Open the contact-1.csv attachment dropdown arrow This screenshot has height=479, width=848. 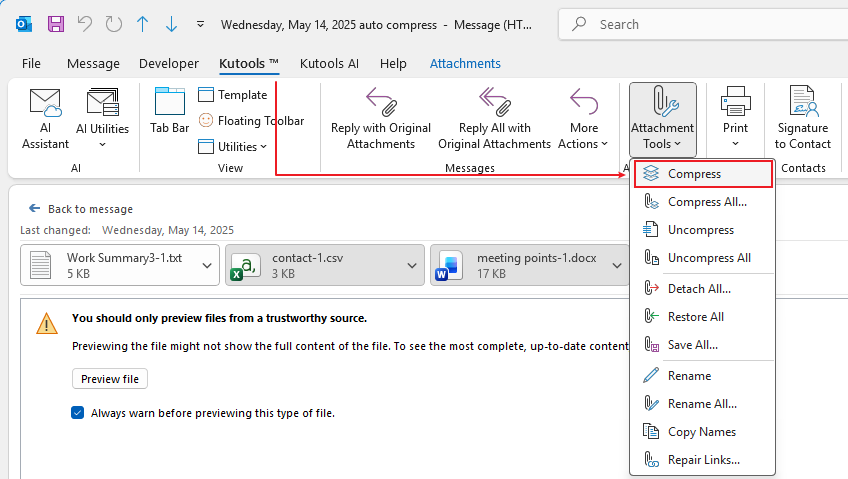(x=412, y=265)
